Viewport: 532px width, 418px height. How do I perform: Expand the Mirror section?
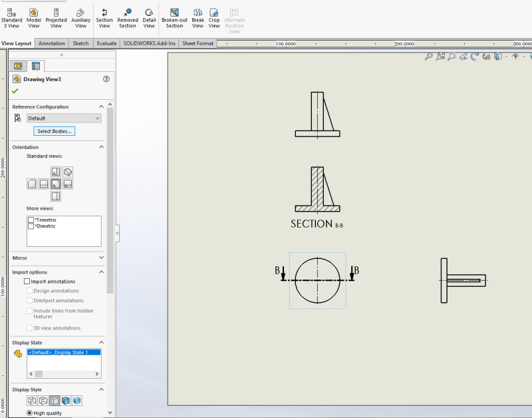pos(101,258)
